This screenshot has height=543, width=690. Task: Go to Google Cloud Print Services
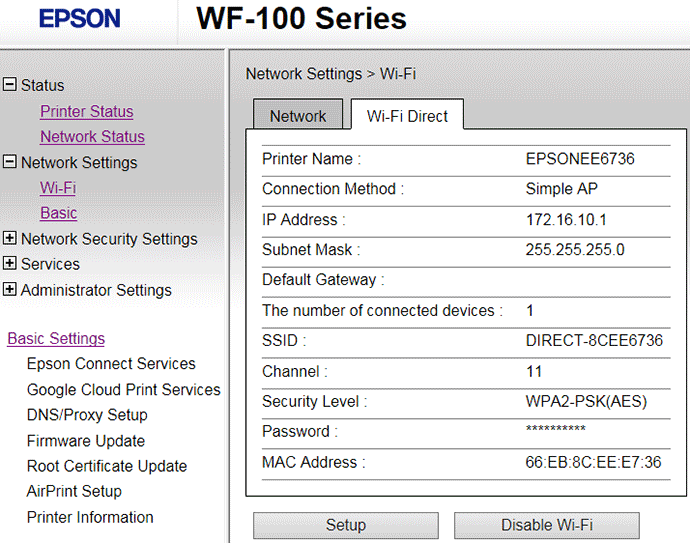pyautogui.click(x=124, y=390)
